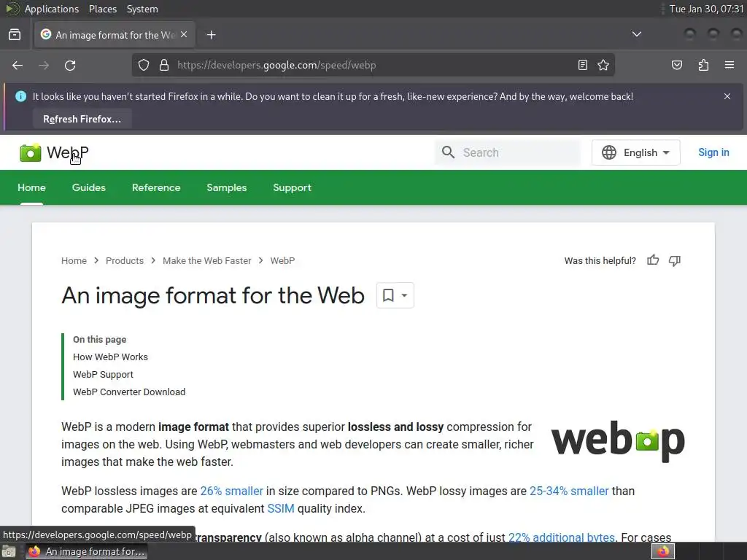Open the Reference tab
This screenshot has height=560, width=747.
point(156,187)
